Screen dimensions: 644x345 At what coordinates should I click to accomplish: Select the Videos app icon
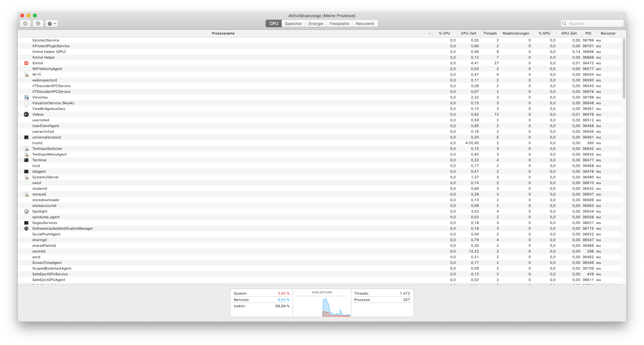point(27,114)
